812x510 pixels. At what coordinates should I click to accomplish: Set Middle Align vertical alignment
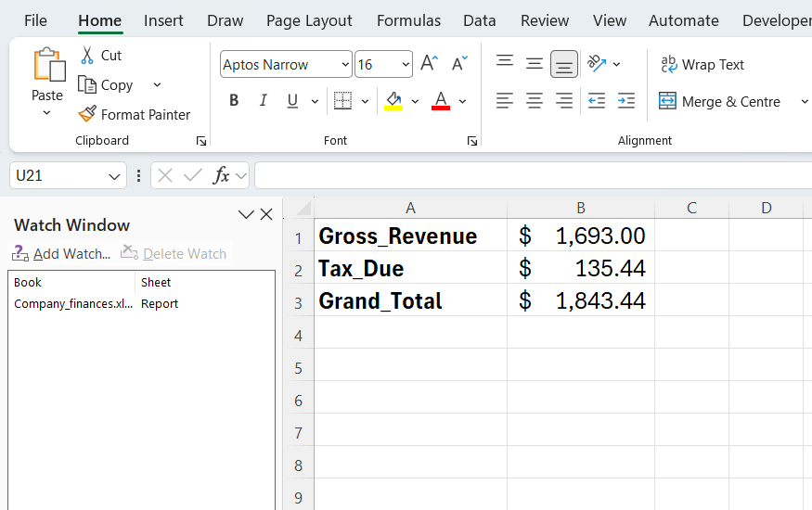(535, 64)
